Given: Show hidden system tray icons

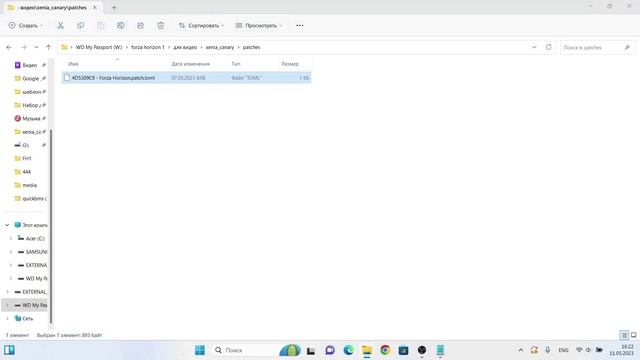Looking at the screenshot, I should coord(521,350).
